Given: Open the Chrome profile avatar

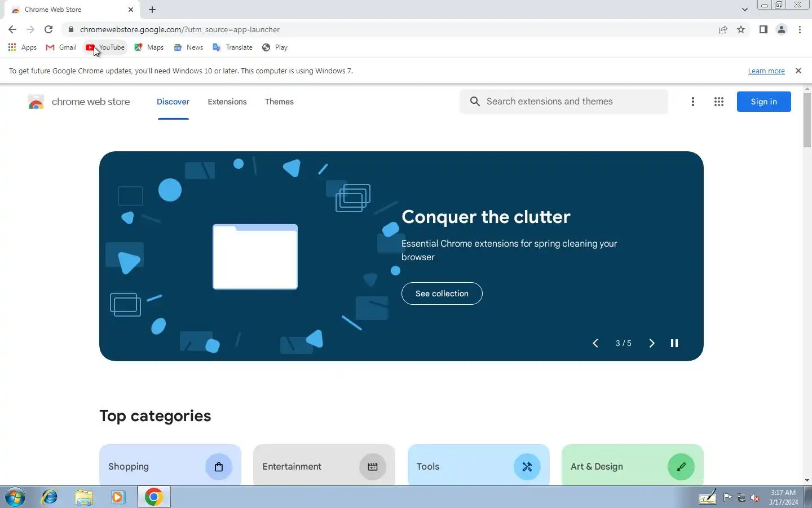Looking at the screenshot, I should 782,29.
